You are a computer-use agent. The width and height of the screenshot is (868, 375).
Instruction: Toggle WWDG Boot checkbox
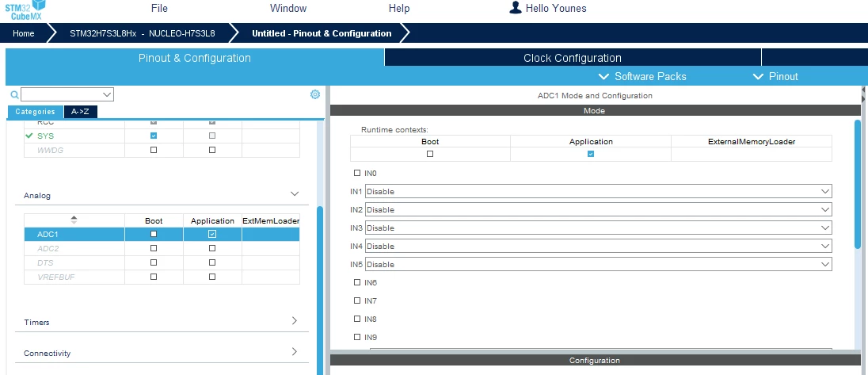click(x=154, y=150)
